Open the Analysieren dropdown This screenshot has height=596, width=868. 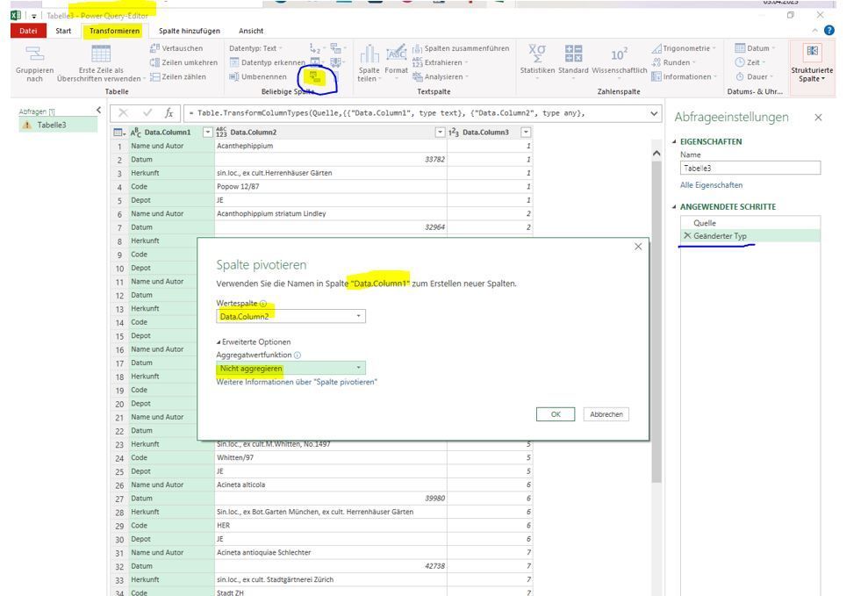[441, 77]
